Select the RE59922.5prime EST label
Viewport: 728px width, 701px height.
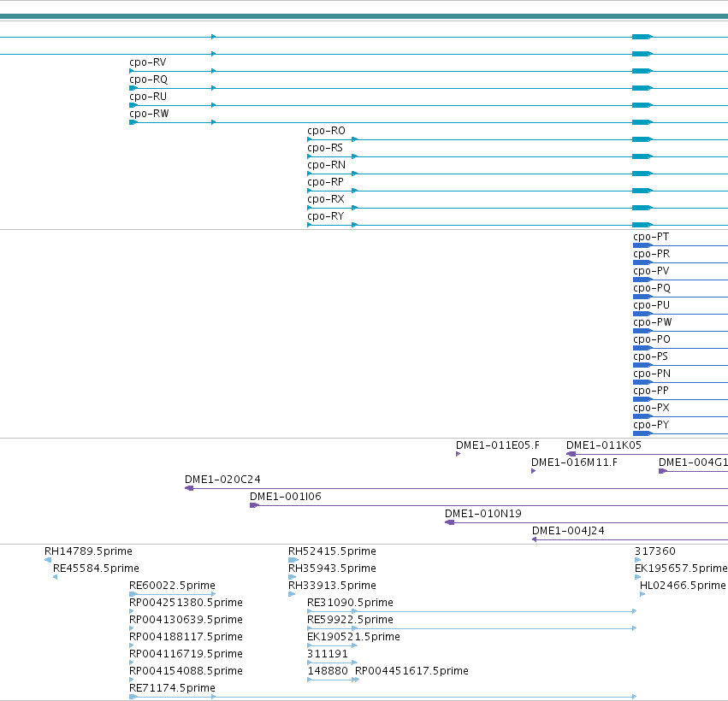[350, 621]
